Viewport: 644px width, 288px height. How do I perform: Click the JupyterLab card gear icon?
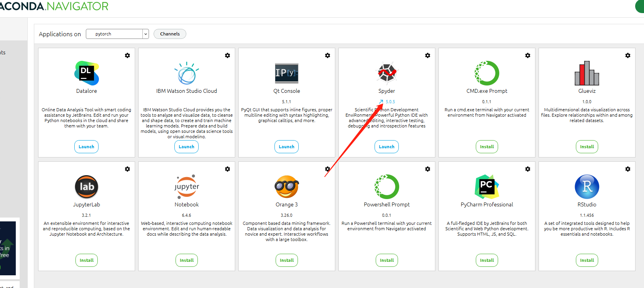[127, 169]
